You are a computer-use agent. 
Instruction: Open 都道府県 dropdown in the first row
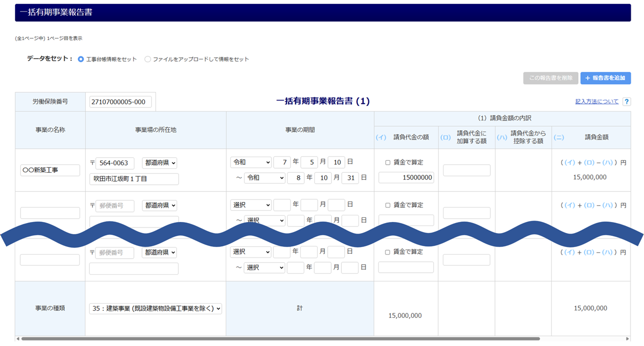click(159, 163)
